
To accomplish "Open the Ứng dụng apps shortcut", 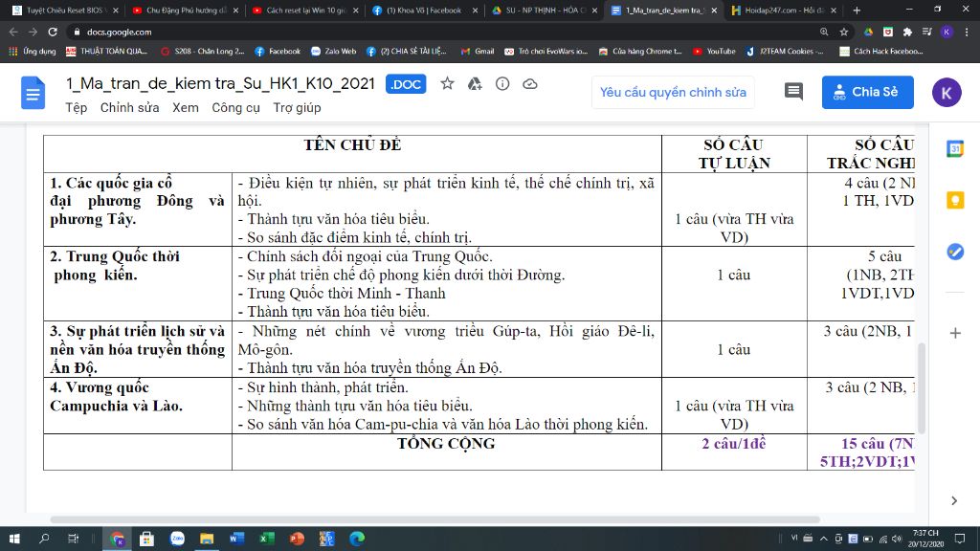I will tap(32, 52).
